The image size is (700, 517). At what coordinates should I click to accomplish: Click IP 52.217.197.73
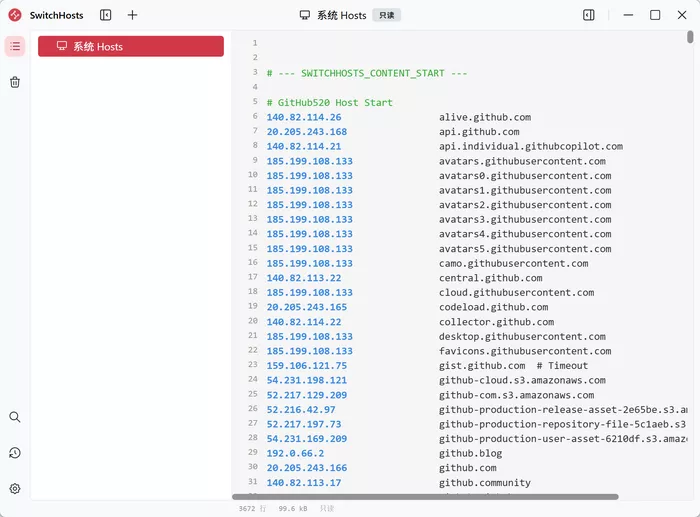click(304, 424)
